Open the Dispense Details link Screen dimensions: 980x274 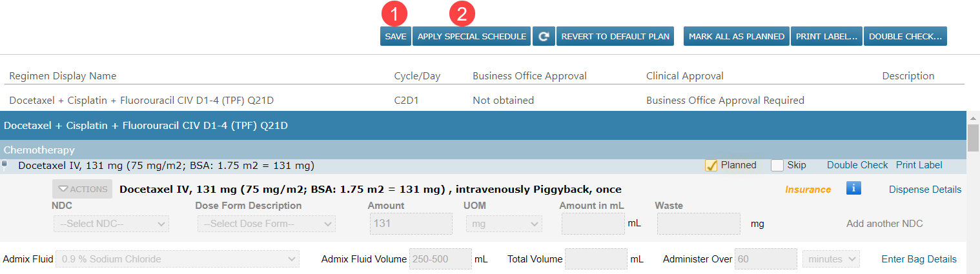[924, 190]
